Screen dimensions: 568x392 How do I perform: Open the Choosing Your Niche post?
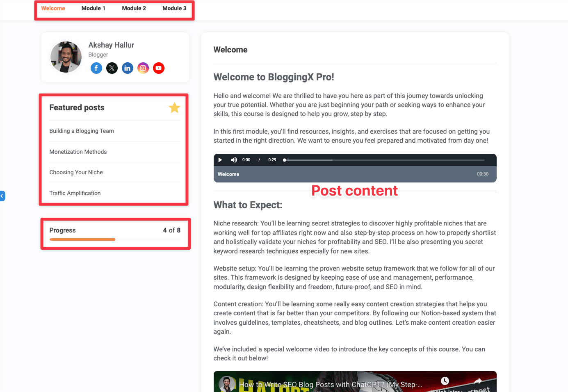76,172
